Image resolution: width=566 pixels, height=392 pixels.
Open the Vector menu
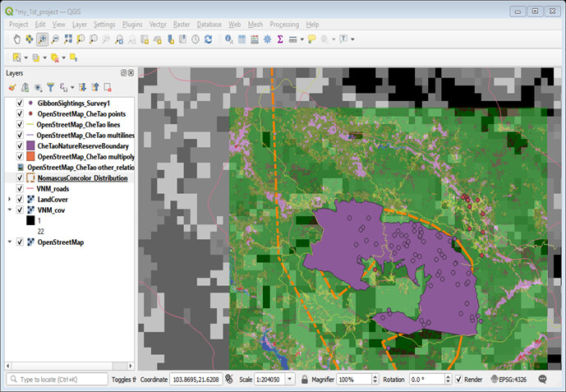coord(158,24)
